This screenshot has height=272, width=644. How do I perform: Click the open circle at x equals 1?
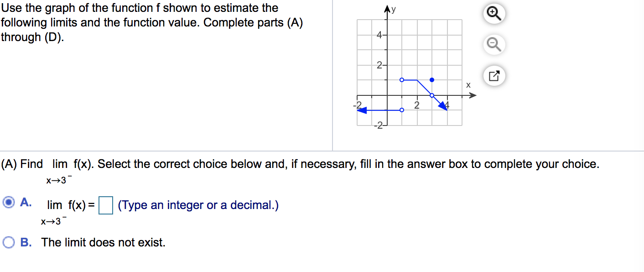[x=402, y=79]
